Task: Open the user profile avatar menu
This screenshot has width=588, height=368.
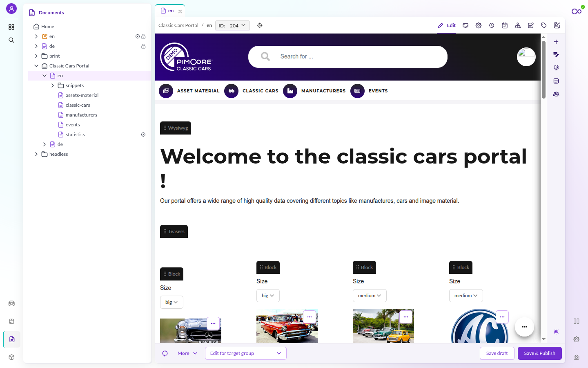Action: (11, 9)
